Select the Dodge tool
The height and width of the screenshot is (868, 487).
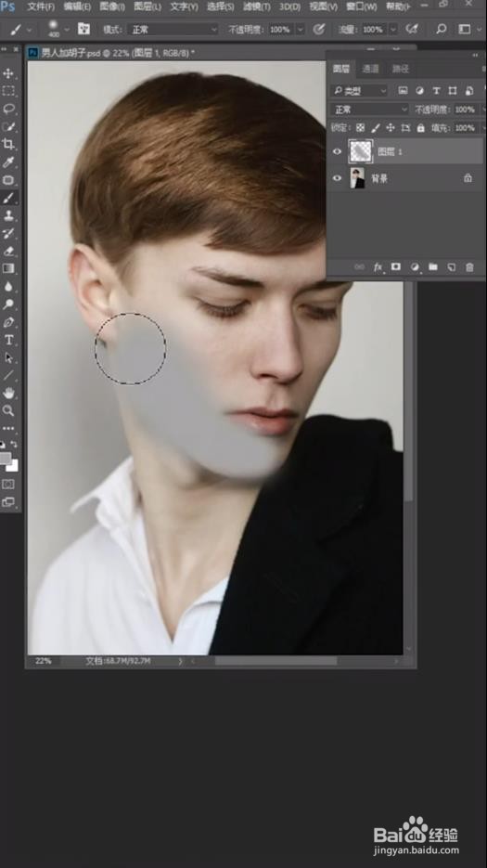[x=8, y=304]
